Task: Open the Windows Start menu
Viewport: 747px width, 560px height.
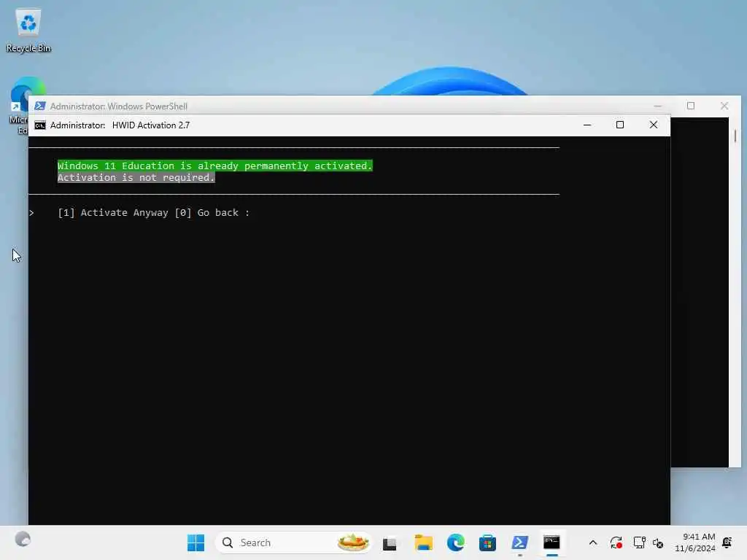Action: pos(196,542)
